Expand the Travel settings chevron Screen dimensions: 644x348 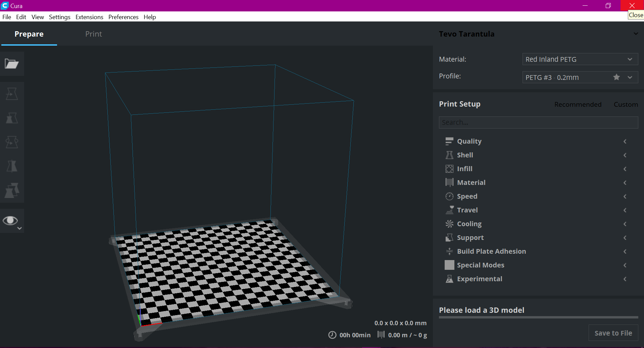625,210
